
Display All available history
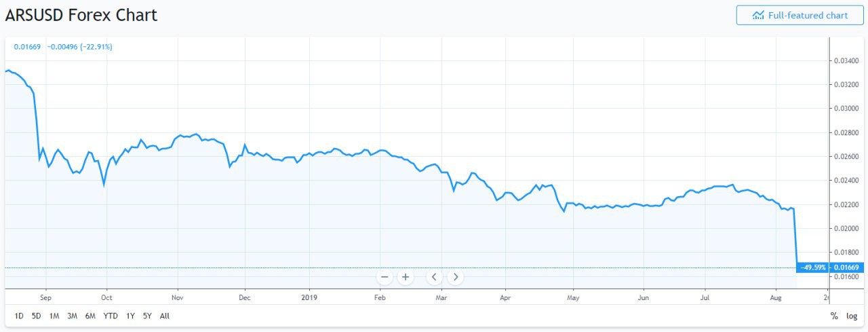click(164, 316)
